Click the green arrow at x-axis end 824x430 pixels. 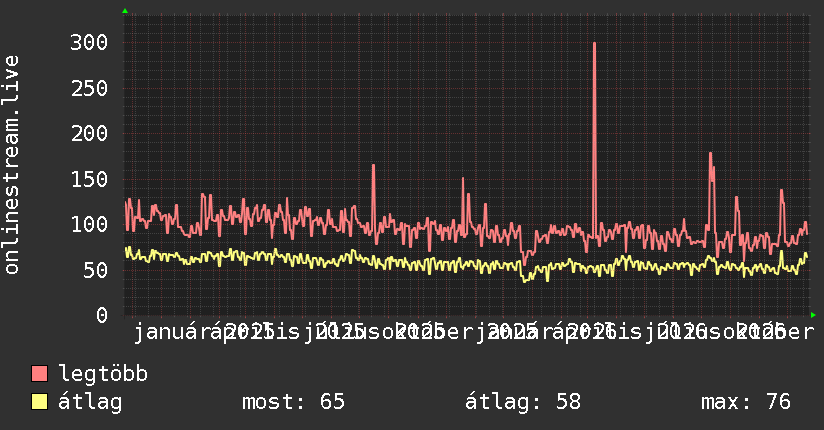click(x=813, y=315)
